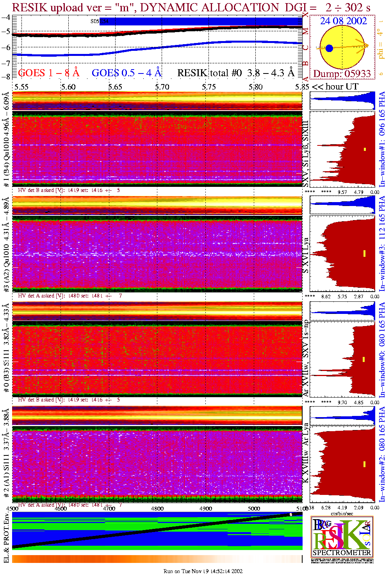Click the Dump: 05933 label
Image resolution: width=392 pixels, height=577 pixels.
pos(342,74)
